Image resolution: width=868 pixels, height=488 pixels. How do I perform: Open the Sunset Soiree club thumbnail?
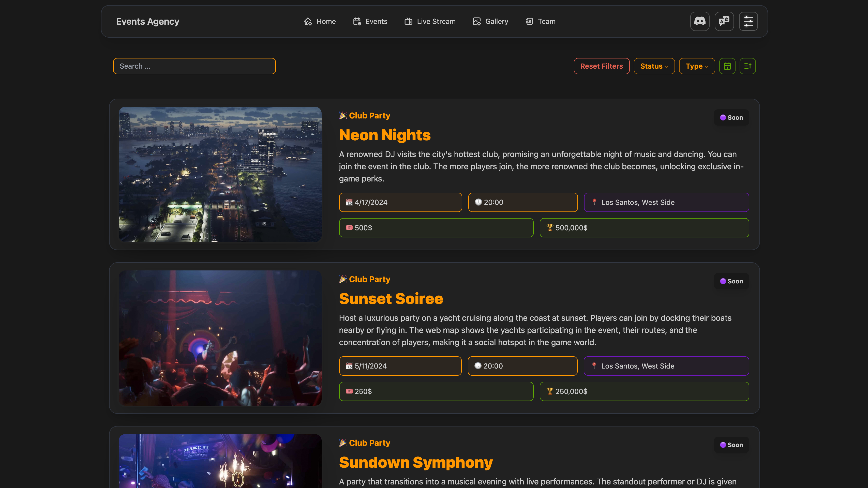[220, 338]
